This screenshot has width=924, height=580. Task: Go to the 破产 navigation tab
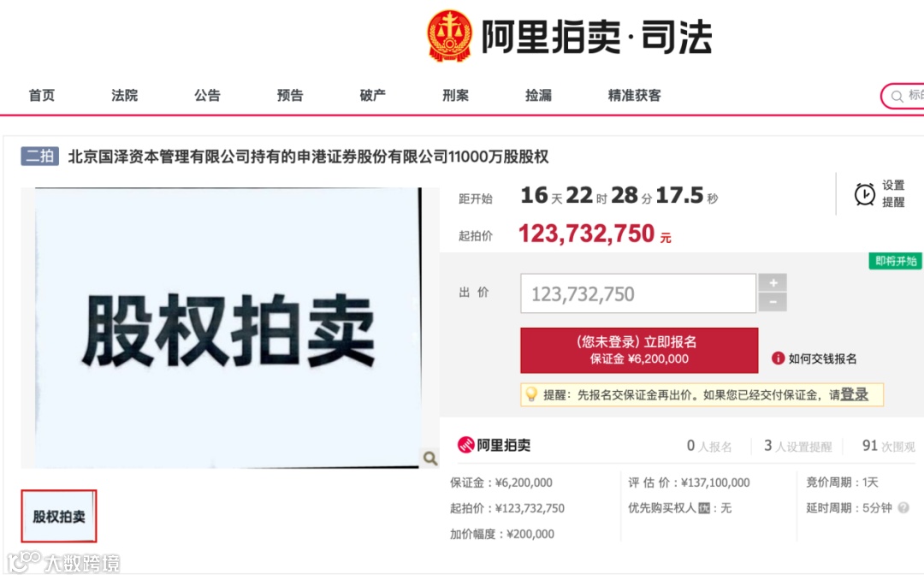tap(372, 96)
